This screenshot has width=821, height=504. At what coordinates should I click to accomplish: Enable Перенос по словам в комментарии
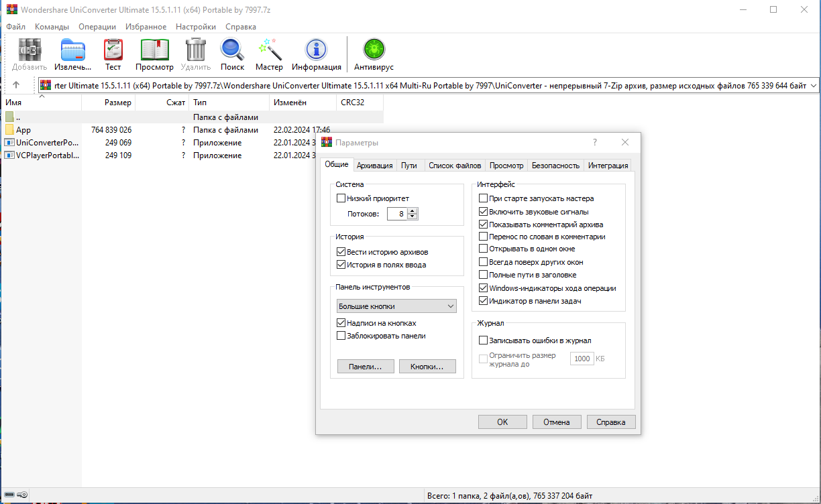click(483, 237)
